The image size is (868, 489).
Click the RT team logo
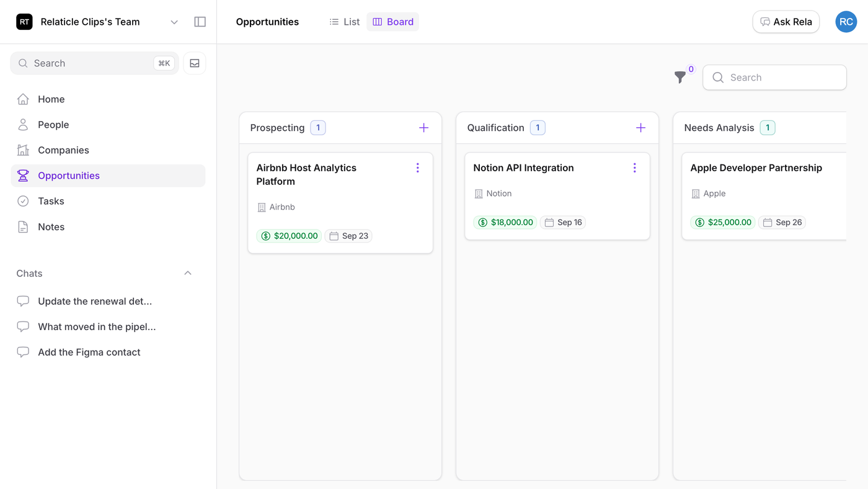click(24, 22)
